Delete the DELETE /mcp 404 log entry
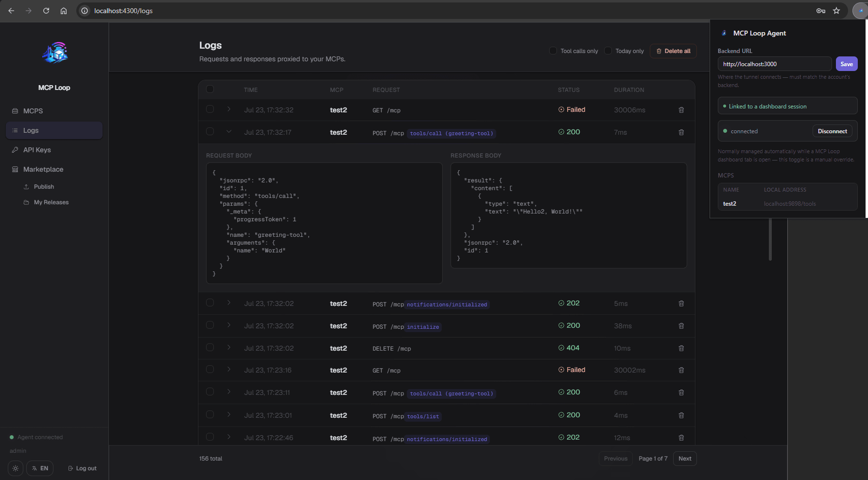Screen dimensions: 868x480 click(681, 348)
